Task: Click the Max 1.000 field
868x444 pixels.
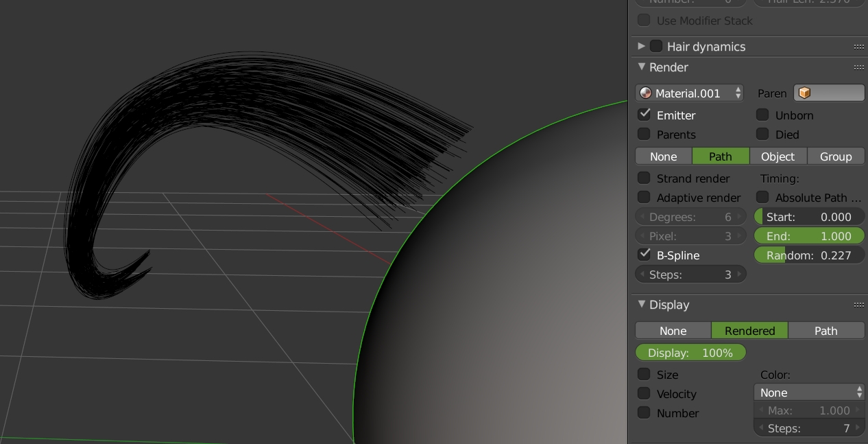Action: [x=809, y=410]
